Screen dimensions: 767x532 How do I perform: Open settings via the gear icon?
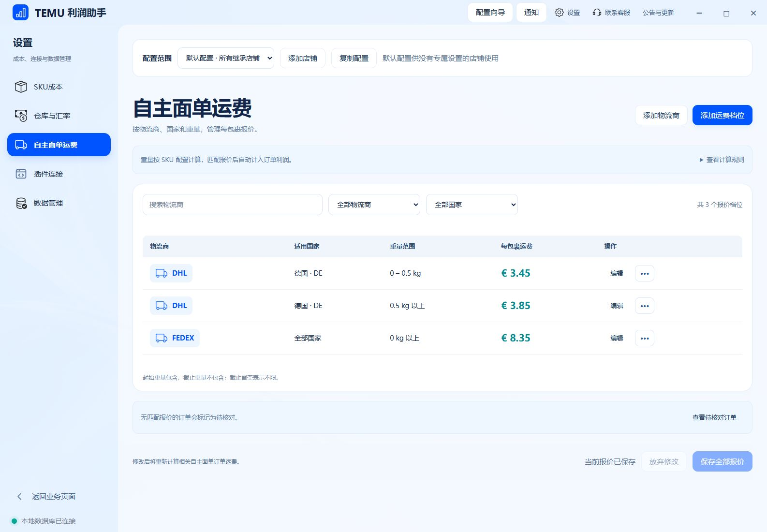559,13
